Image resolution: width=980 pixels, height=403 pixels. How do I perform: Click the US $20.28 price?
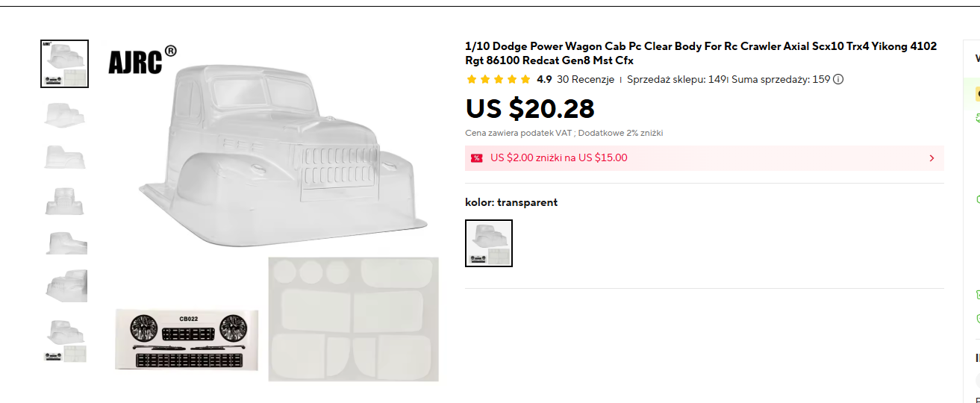530,109
